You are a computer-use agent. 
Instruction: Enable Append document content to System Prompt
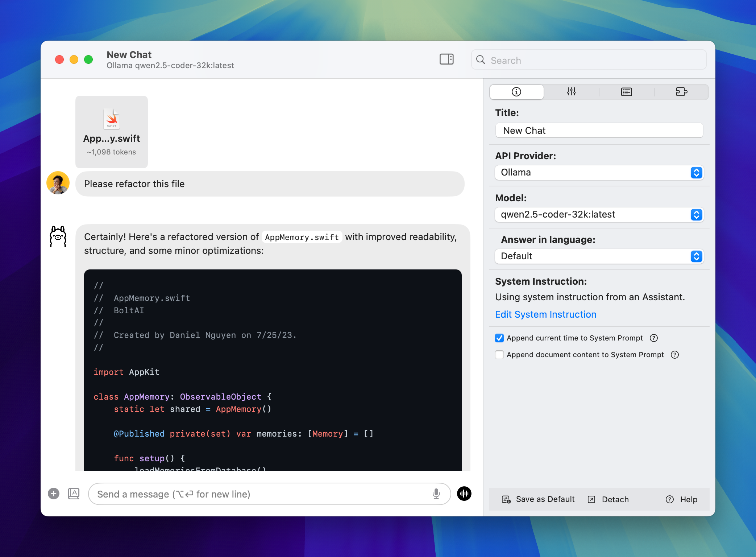point(499,355)
